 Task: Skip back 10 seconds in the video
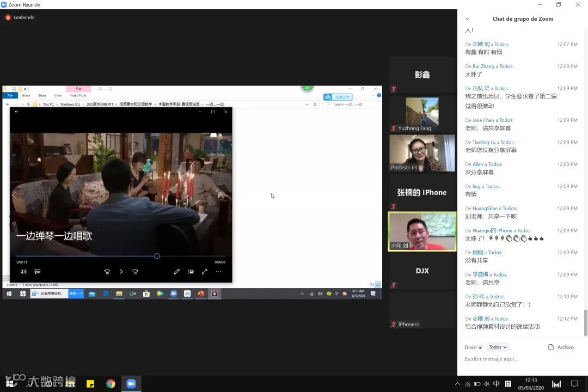107,272
